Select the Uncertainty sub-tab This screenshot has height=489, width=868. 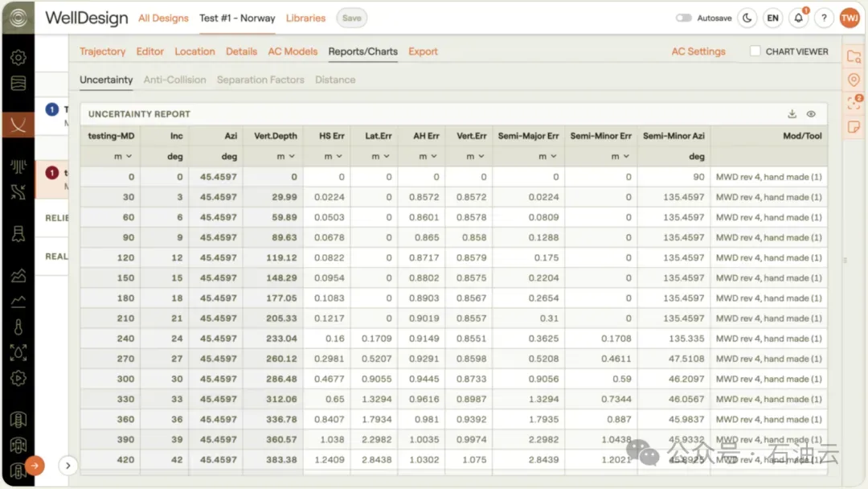[x=106, y=80]
